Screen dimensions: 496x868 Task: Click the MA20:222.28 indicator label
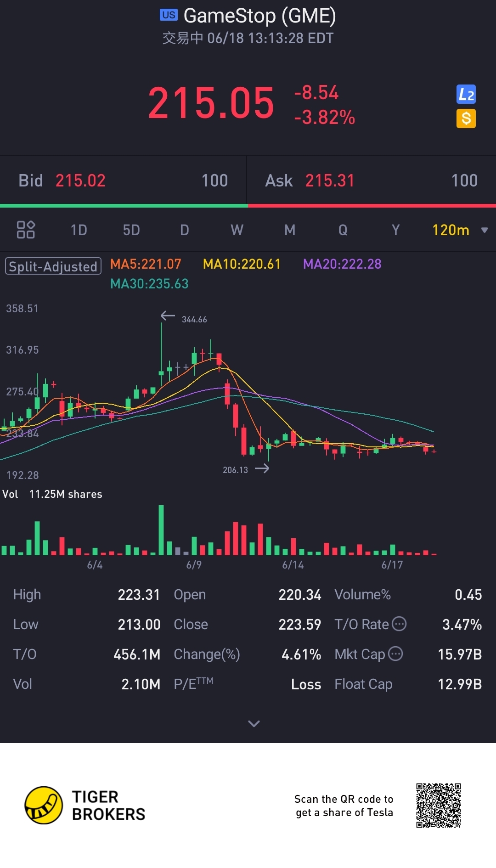(342, 264)
